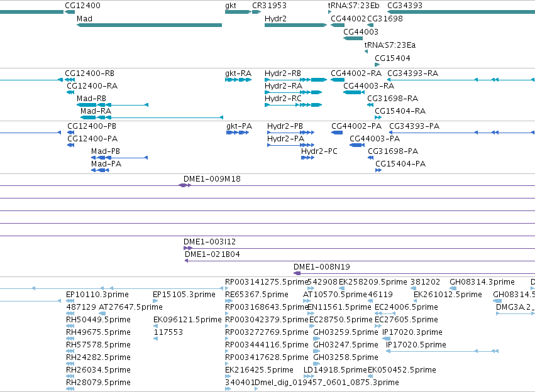Click cDNA EK216425.5prime
This screenshot has height=392, width=535.
[259, 370]
